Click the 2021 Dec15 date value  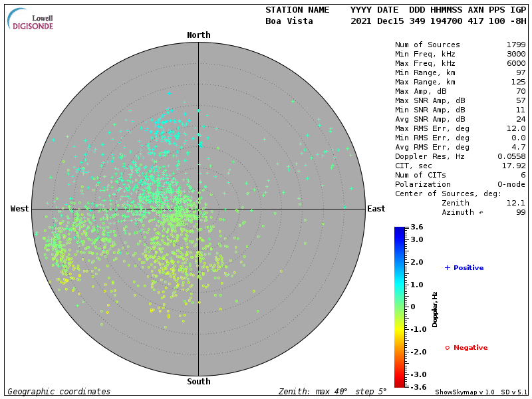(377, 21)
